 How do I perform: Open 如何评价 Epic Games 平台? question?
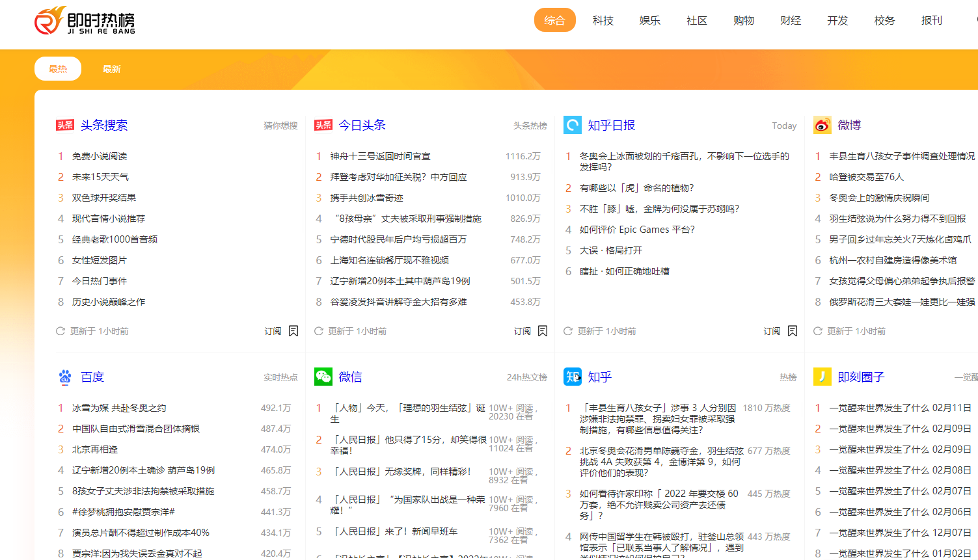637,230
